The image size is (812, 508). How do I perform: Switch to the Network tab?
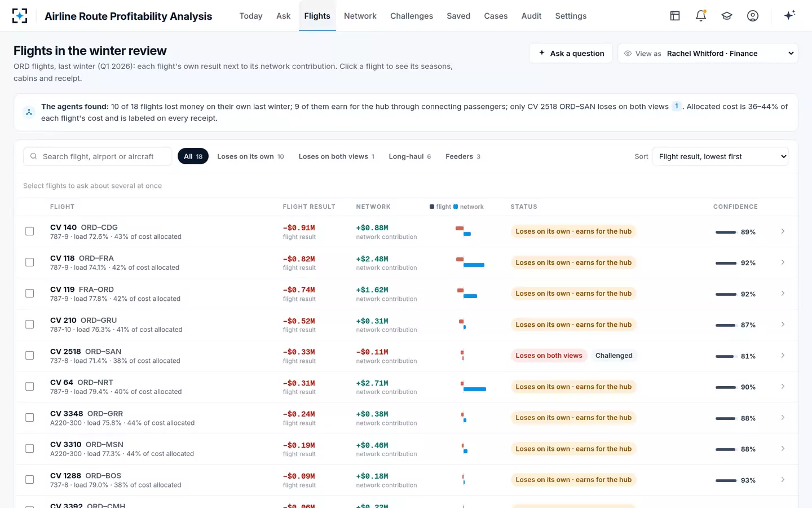[360, 16]
